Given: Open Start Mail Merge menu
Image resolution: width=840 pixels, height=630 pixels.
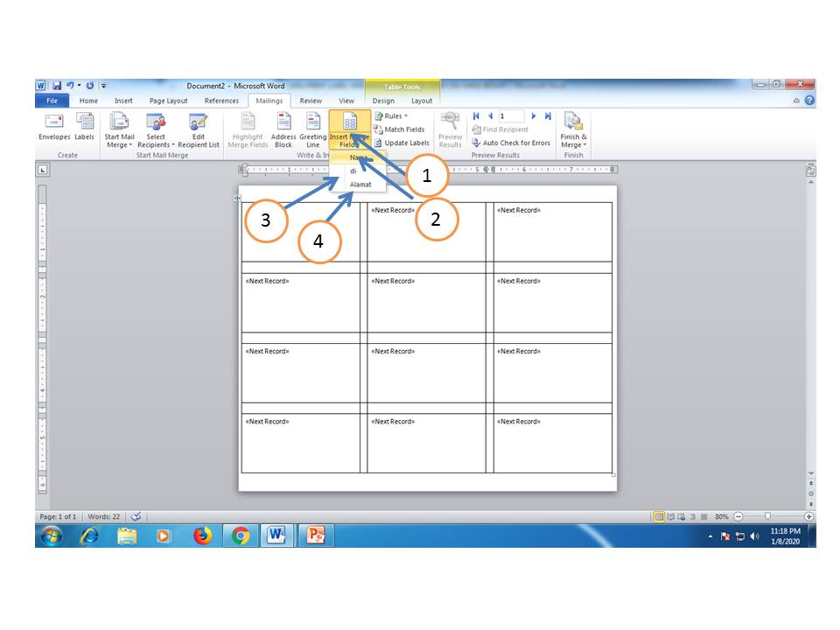Looking at the screenshot, I should (x=119, y=130).
